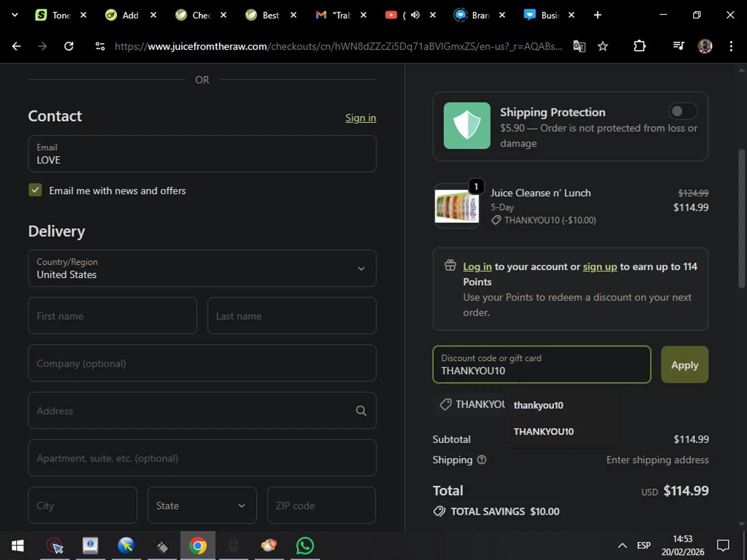747x560 pixels.
Task: Follow the sign up link
Action: (x=600, y=267)
